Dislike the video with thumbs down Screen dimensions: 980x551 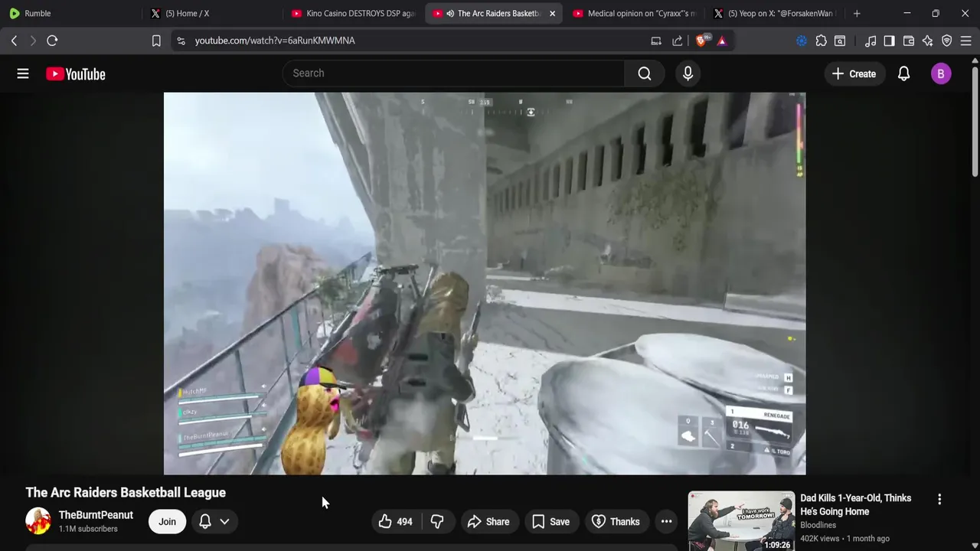438,522
